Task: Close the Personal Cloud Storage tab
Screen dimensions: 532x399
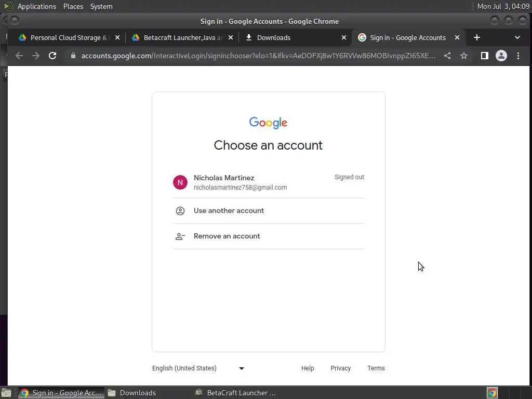Action: (x=117, y=37)
